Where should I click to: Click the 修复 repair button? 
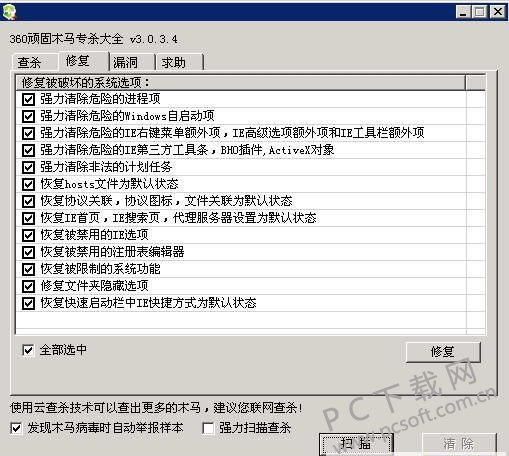443,352
